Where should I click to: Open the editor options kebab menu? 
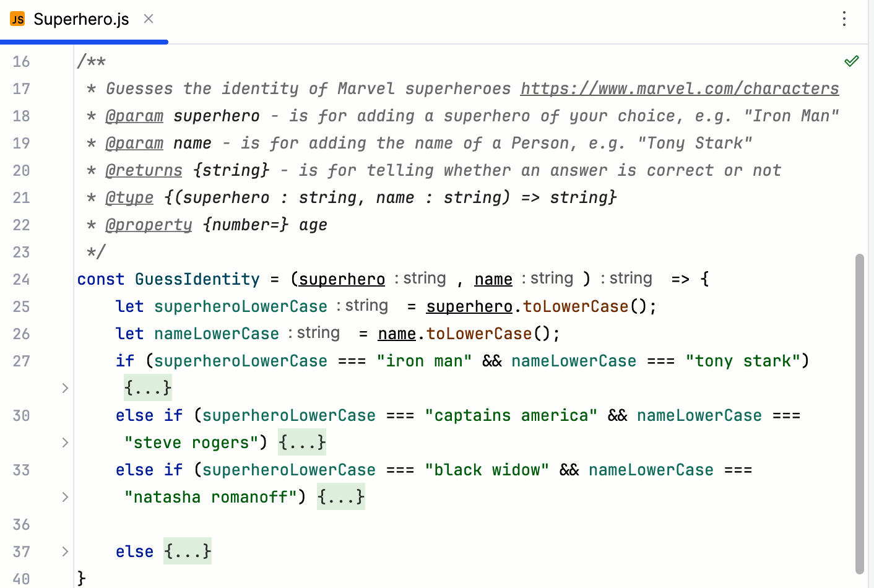(x=844, y=19)
